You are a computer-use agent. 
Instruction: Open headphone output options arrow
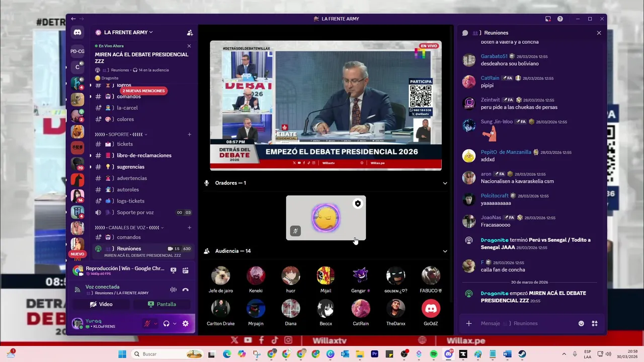click(x=175, y=324)
